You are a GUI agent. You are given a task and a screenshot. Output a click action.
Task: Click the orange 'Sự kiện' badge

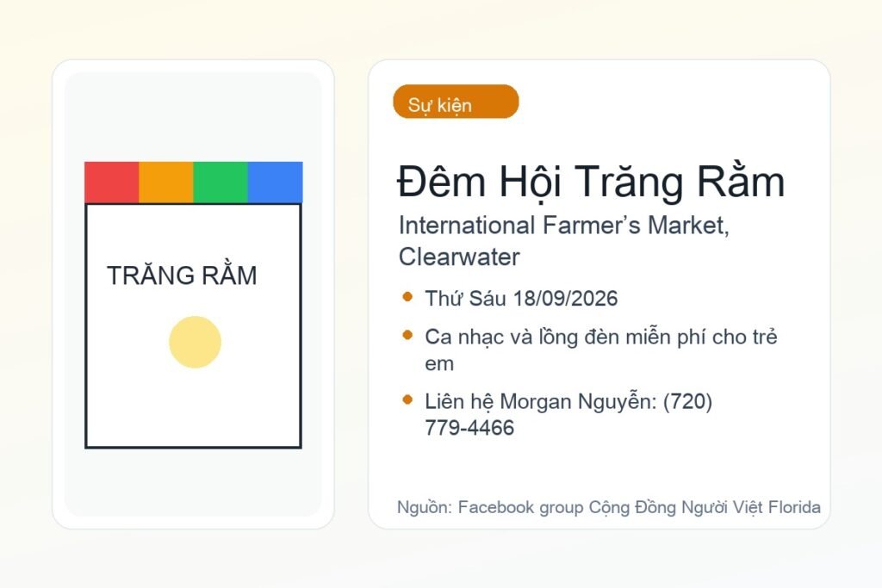pos(456,102)
